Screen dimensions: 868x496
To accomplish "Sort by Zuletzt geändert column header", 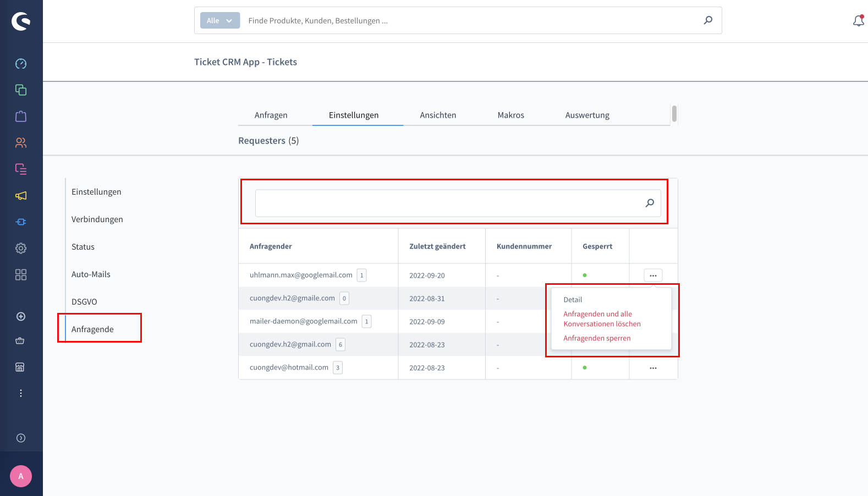I will 437,246.
